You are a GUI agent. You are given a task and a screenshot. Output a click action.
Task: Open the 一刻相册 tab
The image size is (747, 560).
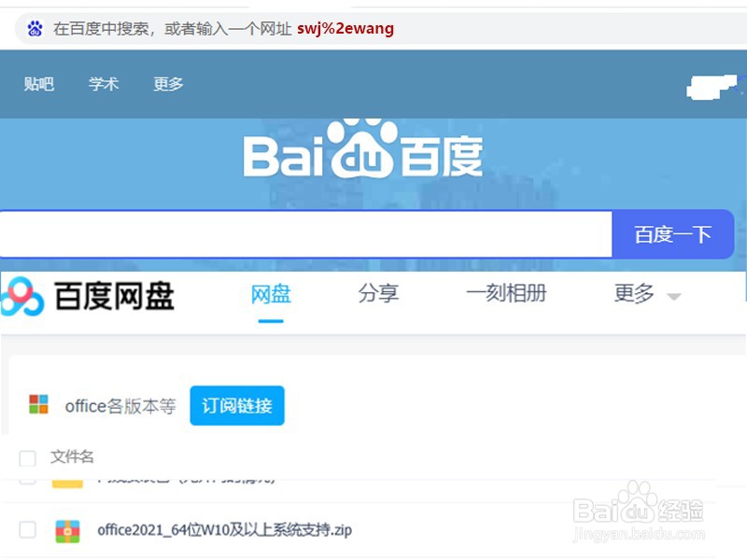[506, 293]
